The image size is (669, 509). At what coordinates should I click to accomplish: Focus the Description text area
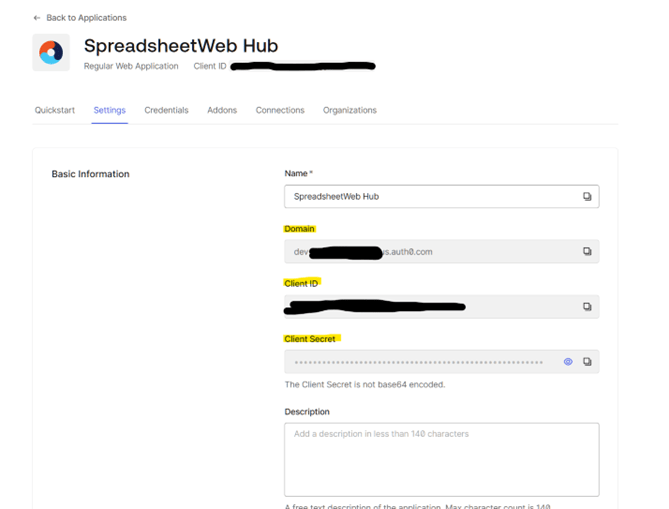(x=441, y=459)
